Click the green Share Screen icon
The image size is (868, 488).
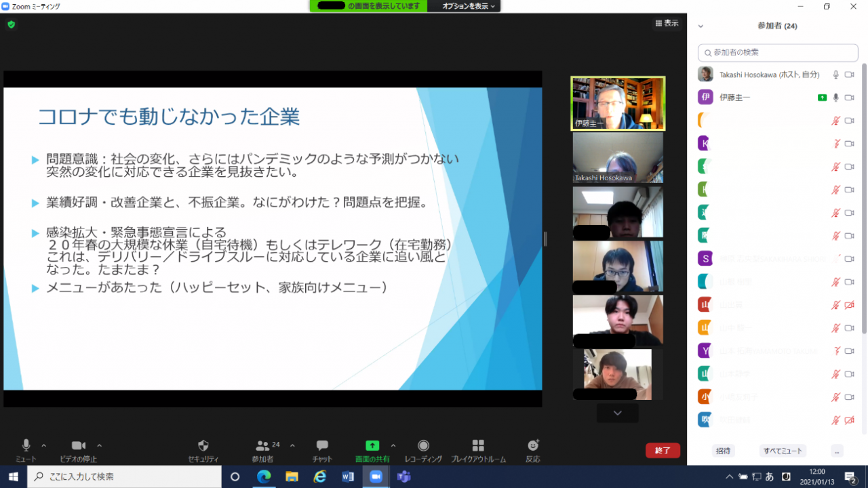pos(372,445)
